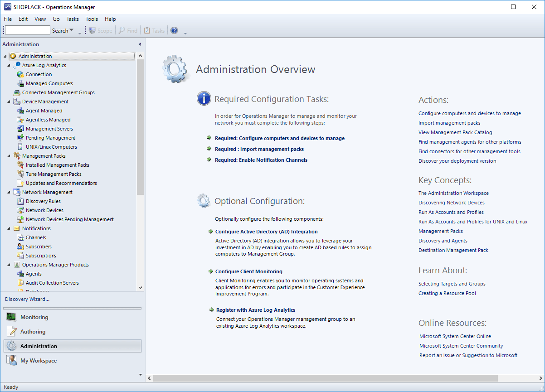This screenshot has height=392, width=545.
Task: Click the Subscriptions icon
Action: 20,256
